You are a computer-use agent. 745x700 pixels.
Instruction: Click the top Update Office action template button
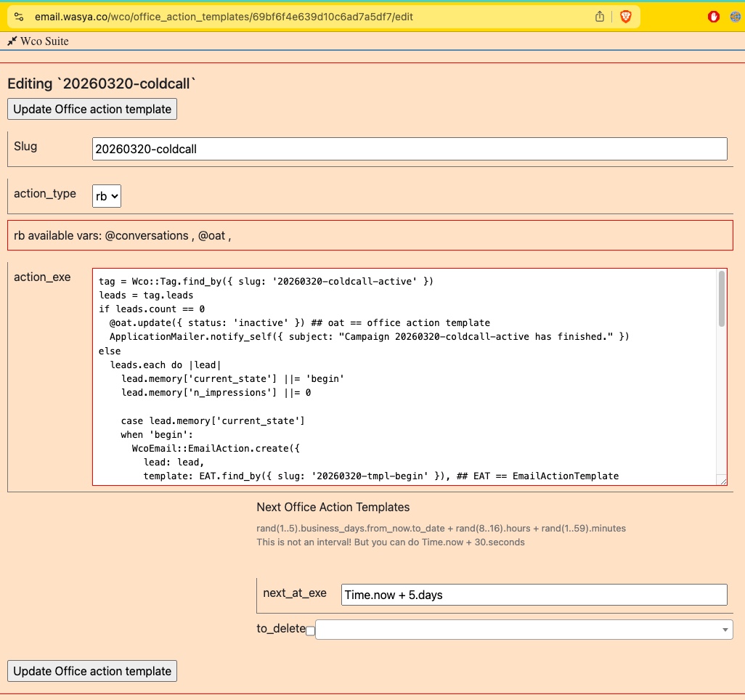(x=91, y=108)
